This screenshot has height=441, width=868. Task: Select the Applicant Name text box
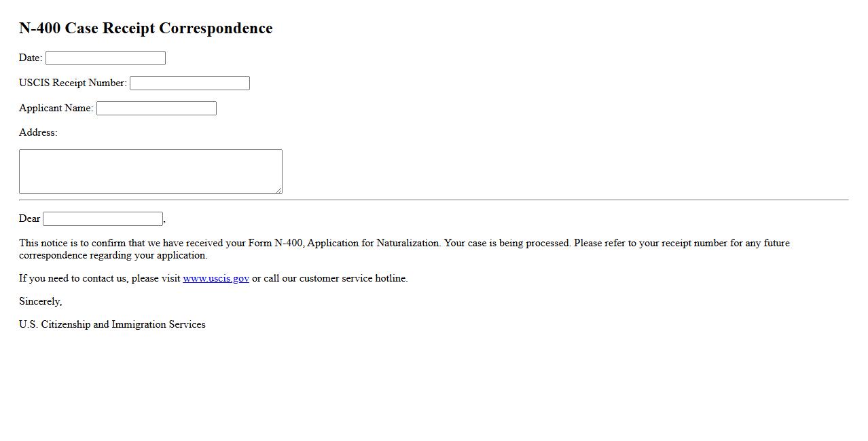[156, 109]
